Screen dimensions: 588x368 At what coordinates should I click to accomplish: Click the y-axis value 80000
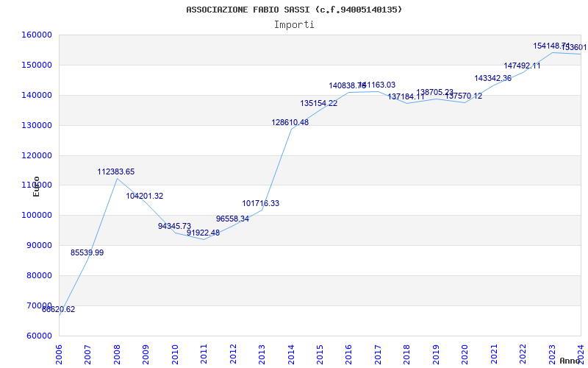pyautogui.click(x=40, y=275)
